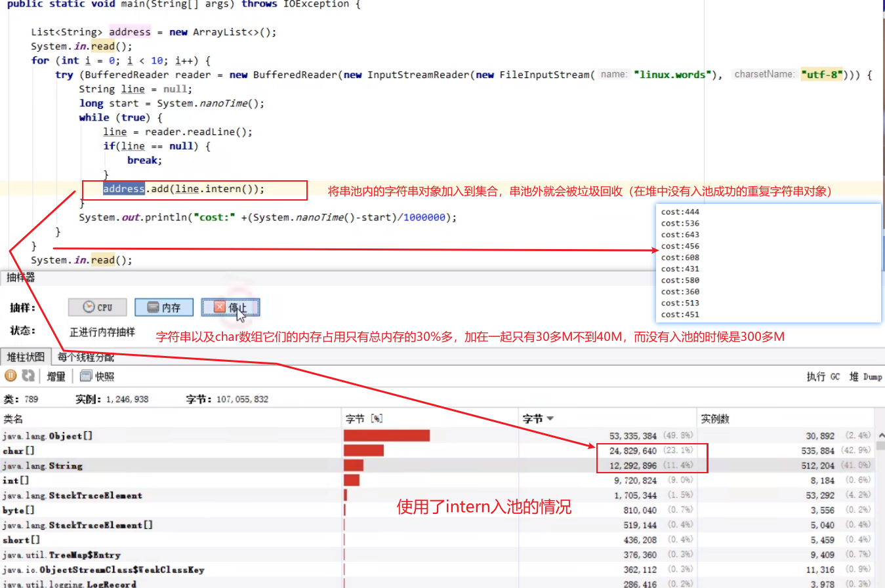
Task: Sort by the 字节 column with arrow
Action: [x=538, y=419]
